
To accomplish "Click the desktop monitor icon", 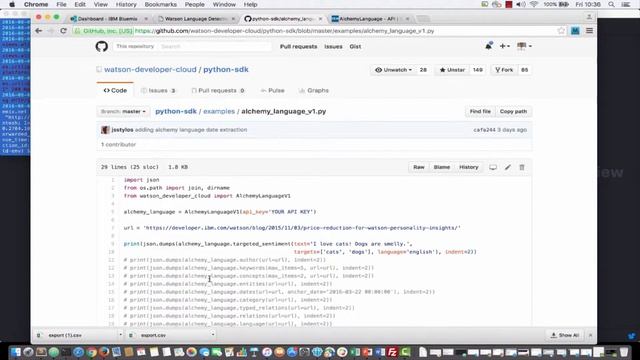I will click(x=493, y=167).
